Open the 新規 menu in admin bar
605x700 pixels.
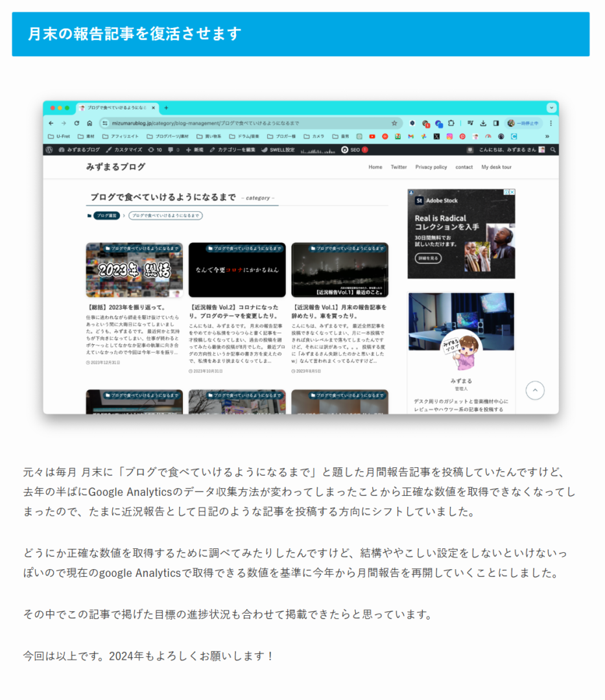click(x=195, y=150)
